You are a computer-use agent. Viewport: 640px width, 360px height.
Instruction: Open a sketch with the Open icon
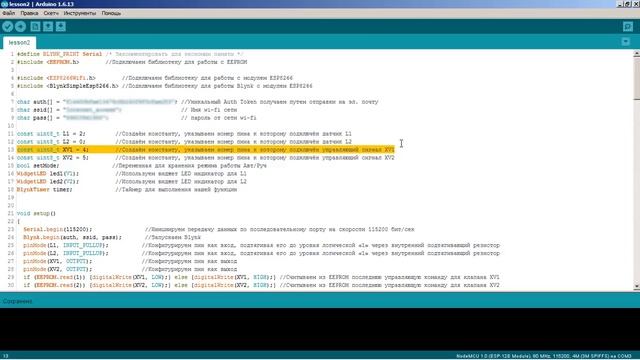click(x=48, y=27)
